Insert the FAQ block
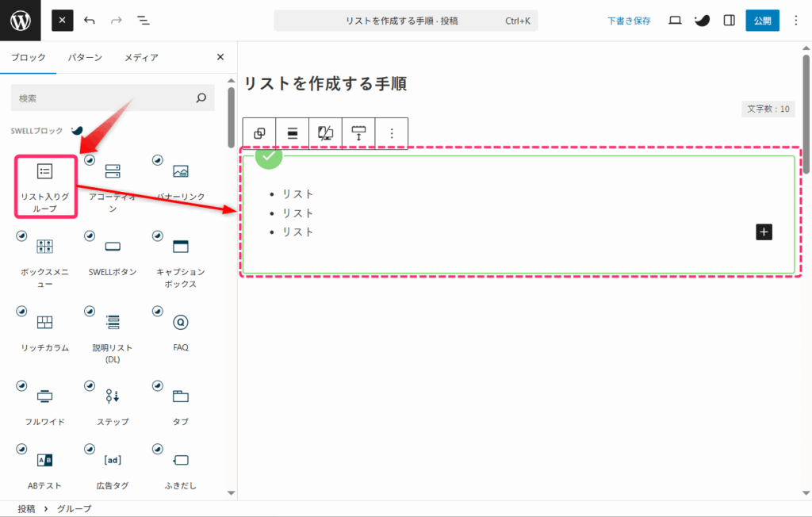 (181, 331)
